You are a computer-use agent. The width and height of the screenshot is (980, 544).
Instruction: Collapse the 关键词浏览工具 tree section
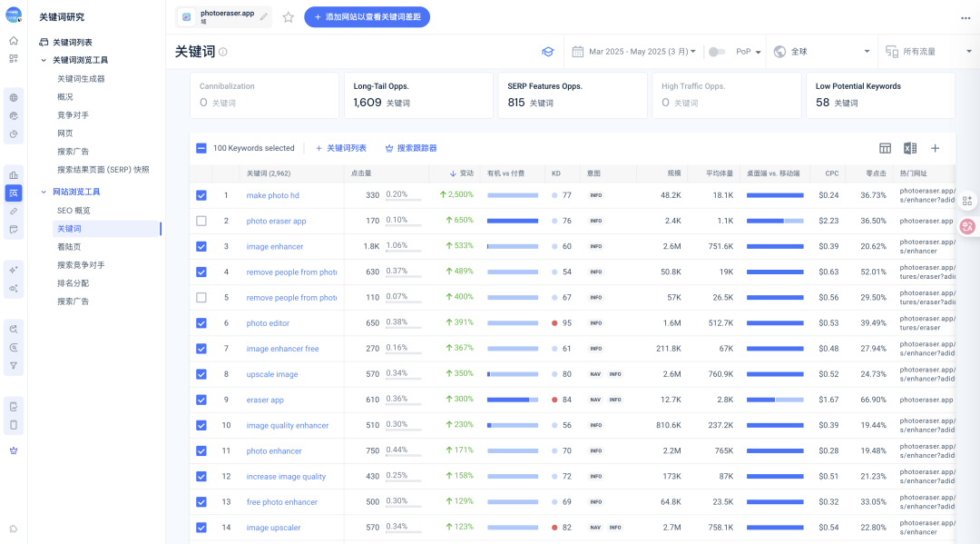click(x=44, y=61)
